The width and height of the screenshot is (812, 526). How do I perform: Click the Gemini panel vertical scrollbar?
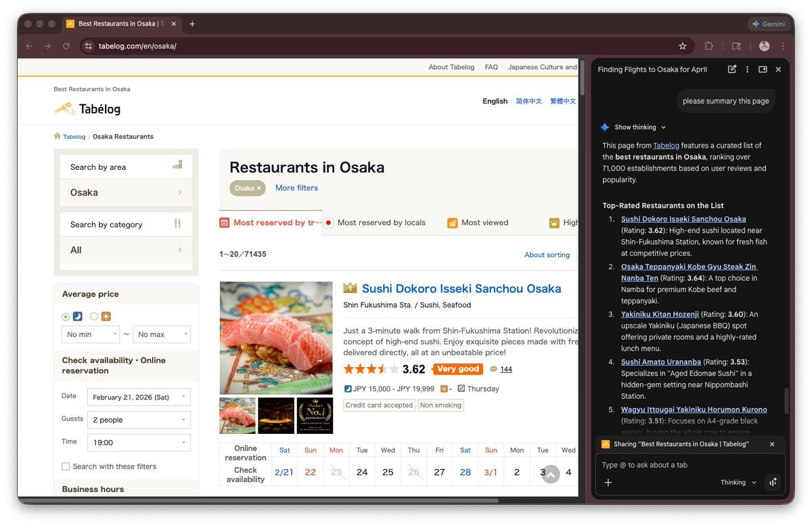point(786,401)
